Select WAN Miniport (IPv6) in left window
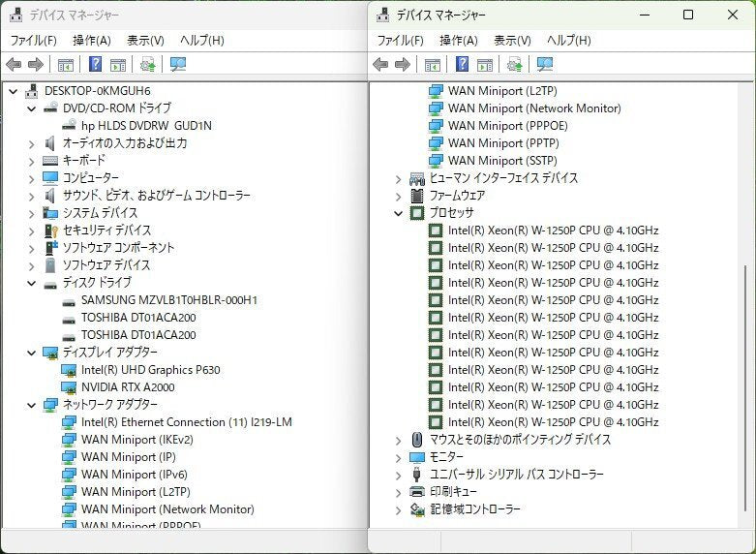Viewport: 756px width, 554px height. (134, 475)
